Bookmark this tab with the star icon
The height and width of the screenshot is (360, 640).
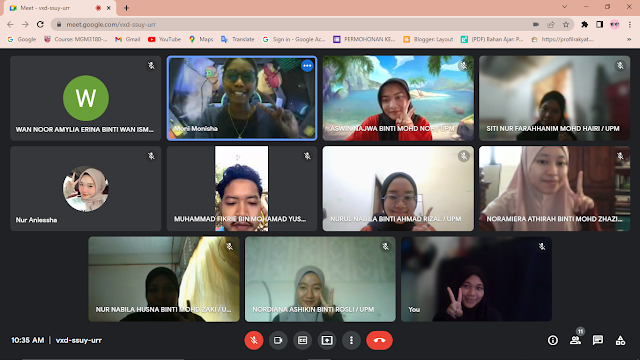click(x=566, y=24)
